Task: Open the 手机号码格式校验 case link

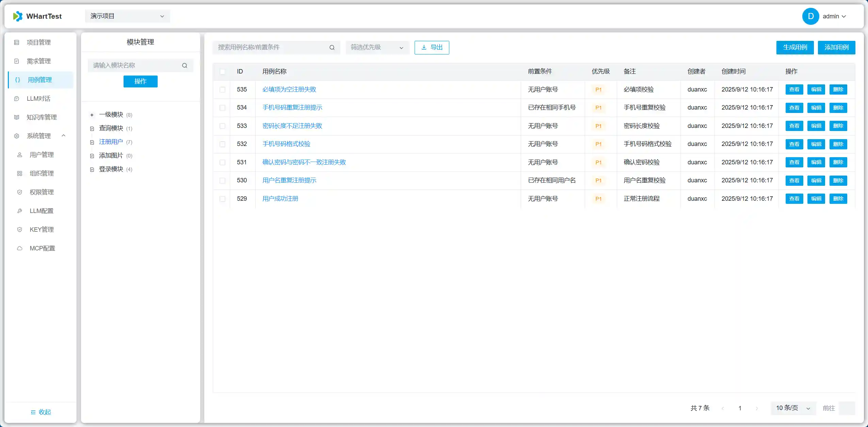Action: [x=286, y=144]
